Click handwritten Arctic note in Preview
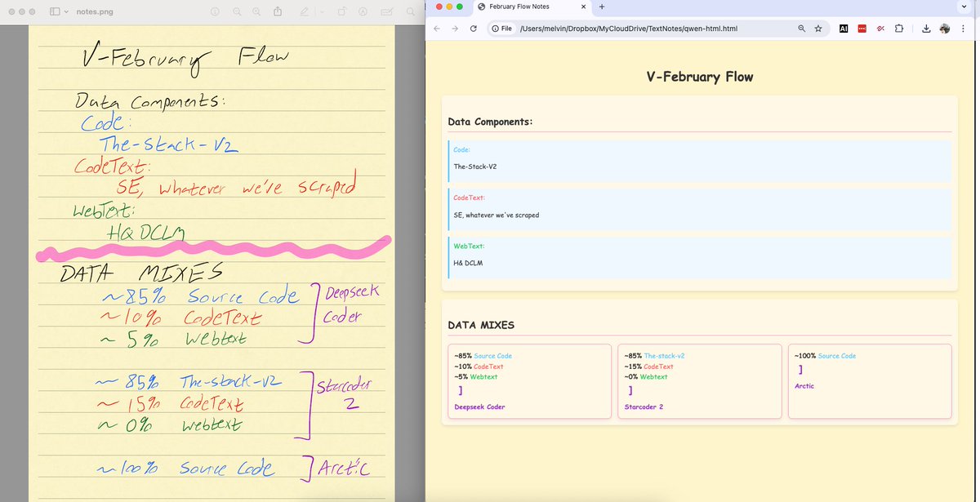 click(343, 468)
